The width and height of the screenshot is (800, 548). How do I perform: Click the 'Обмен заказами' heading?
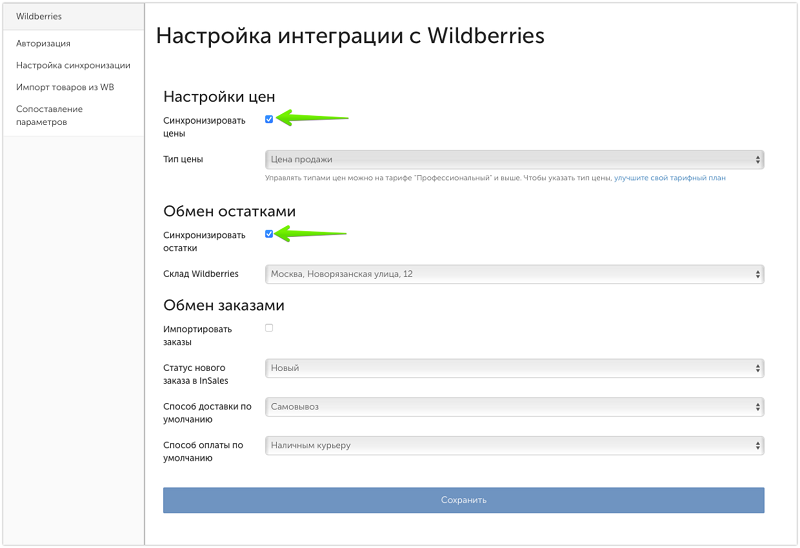click(x=224, y=305)
